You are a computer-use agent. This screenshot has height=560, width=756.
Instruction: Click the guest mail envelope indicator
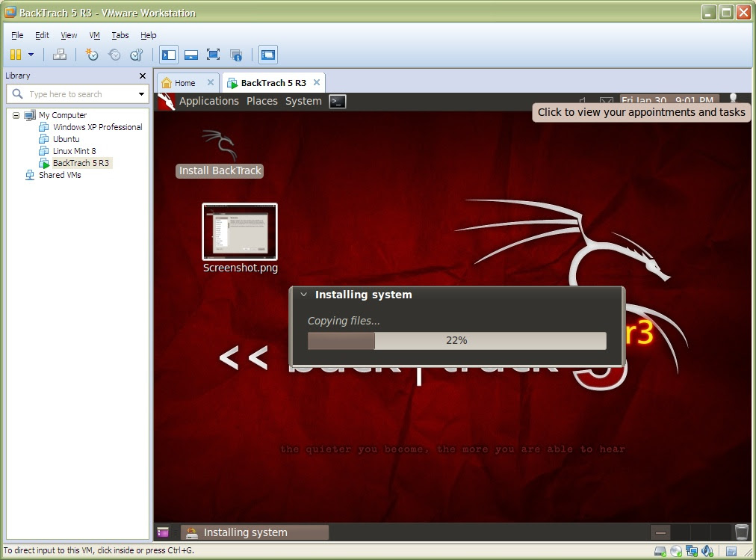click(606, 100)
